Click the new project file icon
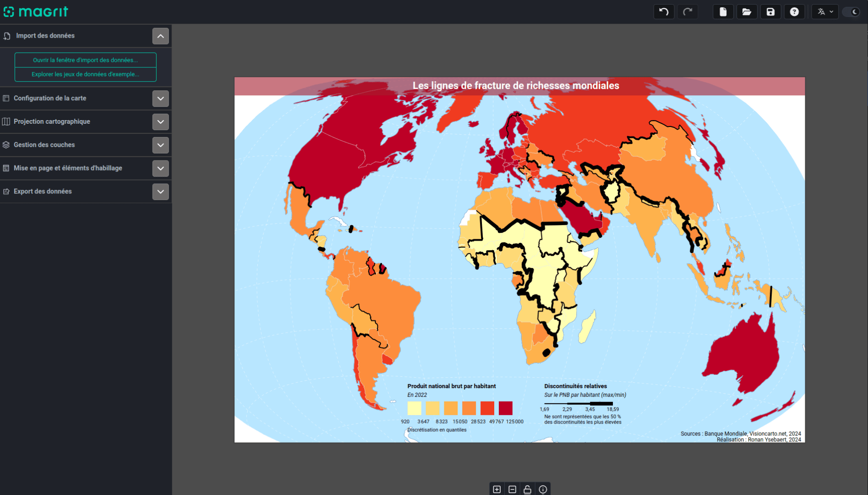 pyautogui.click(x=723, y=12)
